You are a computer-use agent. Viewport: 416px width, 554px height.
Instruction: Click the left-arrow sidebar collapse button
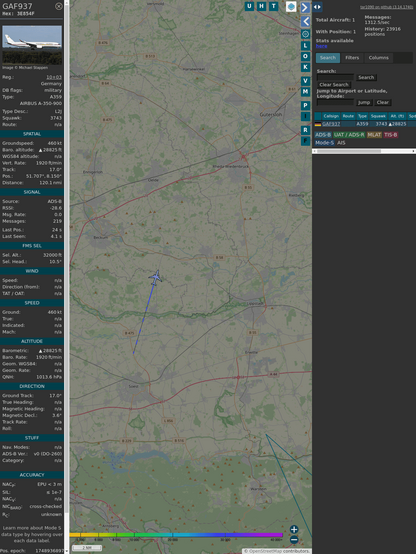click(x=305, y=22)
